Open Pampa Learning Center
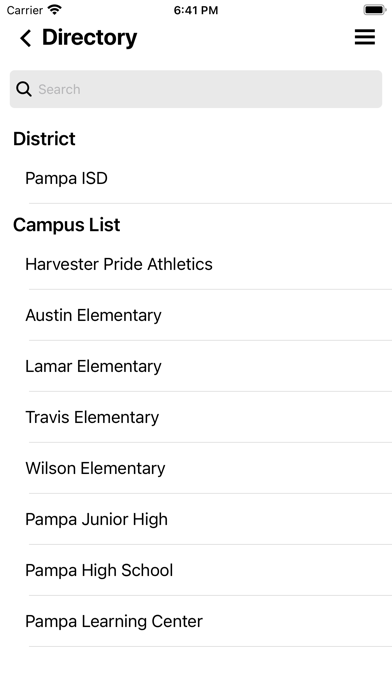The width and height of the screenshot is (392, 696). coord(196,622)
